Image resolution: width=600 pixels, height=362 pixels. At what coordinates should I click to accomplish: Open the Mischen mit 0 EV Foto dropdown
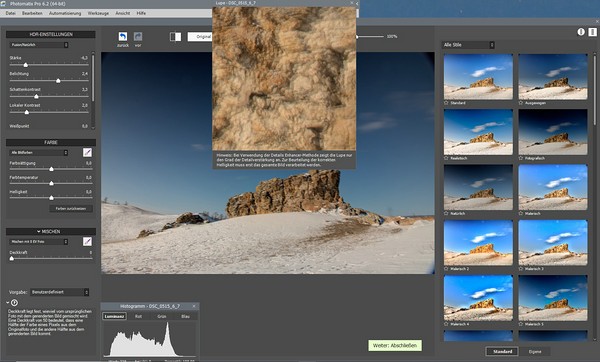coord(39,242)
